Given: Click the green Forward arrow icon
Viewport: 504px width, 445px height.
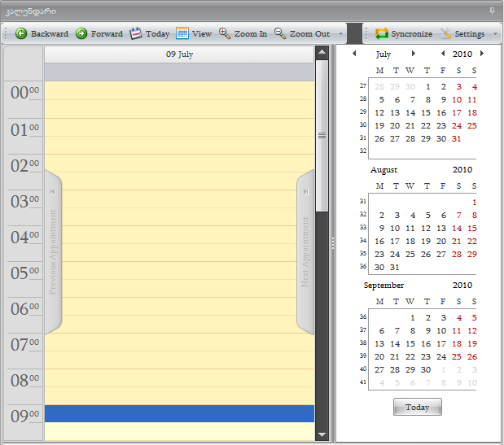Looking at the screenshot, I should [x=81, y=33].
